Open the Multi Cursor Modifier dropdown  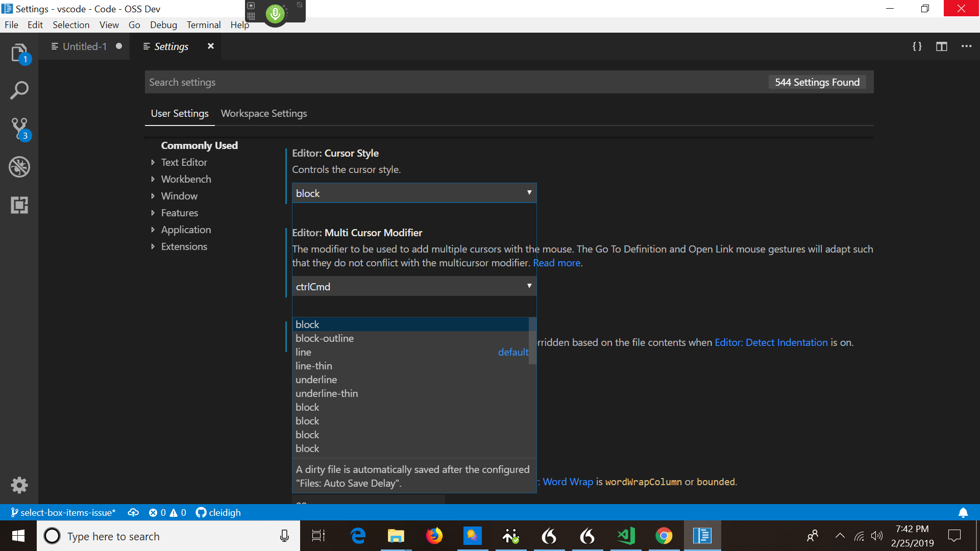414,286
